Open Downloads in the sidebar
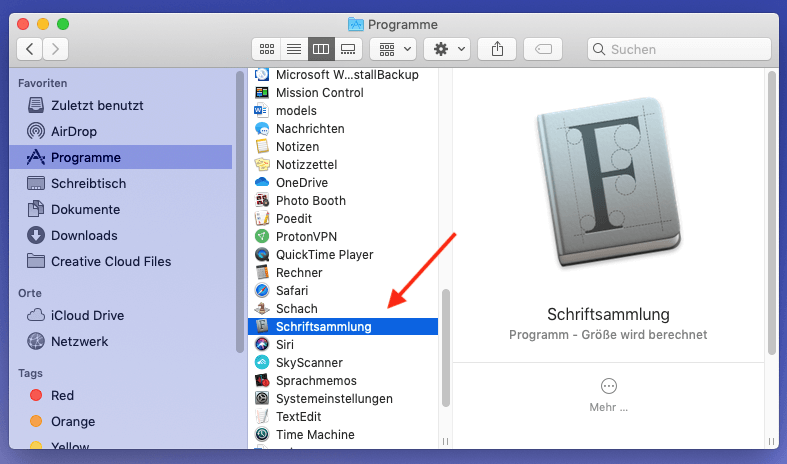The image size is (787, 464). coord(120,236)
